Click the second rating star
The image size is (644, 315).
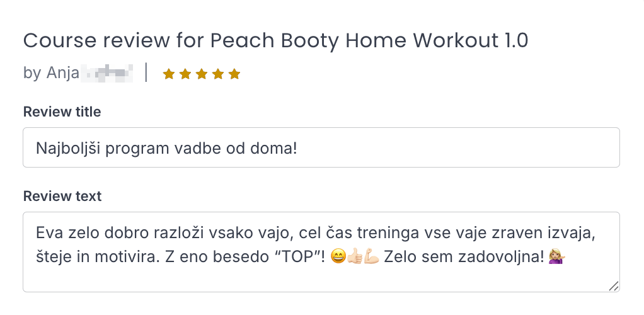tap(185, 74)
